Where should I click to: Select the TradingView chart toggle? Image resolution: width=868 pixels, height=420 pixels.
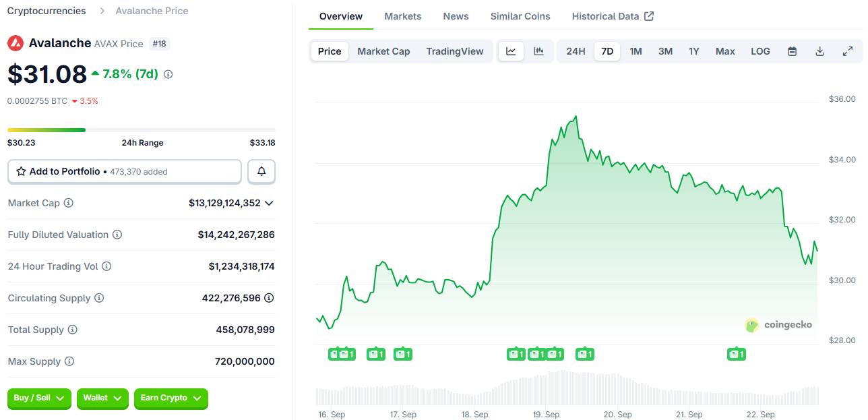coord(455,51)
